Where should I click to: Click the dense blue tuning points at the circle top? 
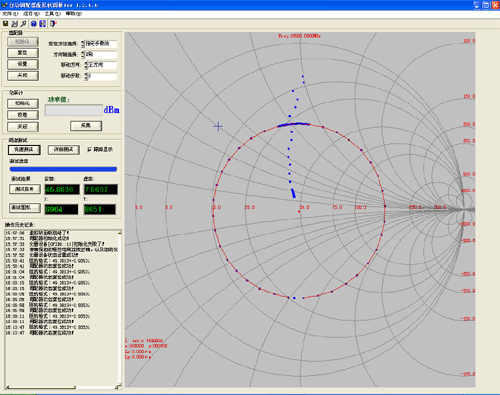coord(293,125)
